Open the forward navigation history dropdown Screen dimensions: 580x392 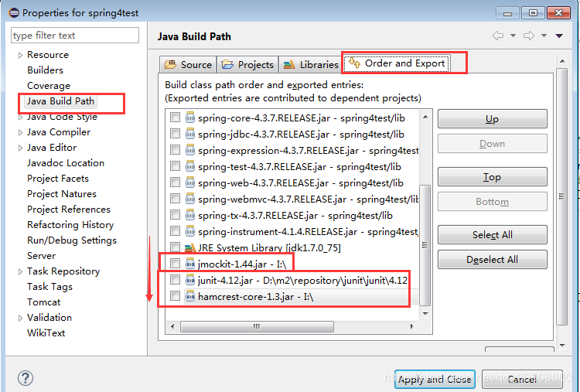(x=544, y=36)
